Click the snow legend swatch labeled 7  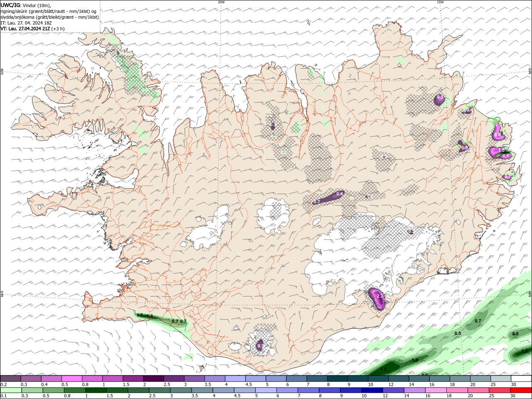[316, 379]
